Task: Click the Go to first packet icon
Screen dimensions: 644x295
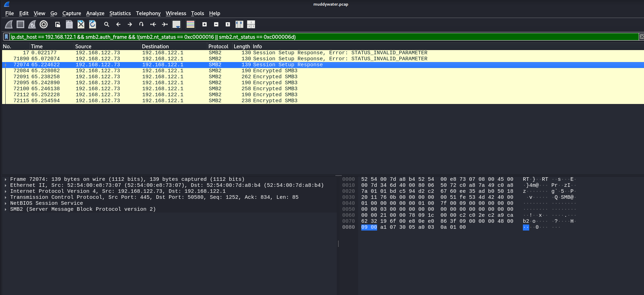Action: click(153, 24)
